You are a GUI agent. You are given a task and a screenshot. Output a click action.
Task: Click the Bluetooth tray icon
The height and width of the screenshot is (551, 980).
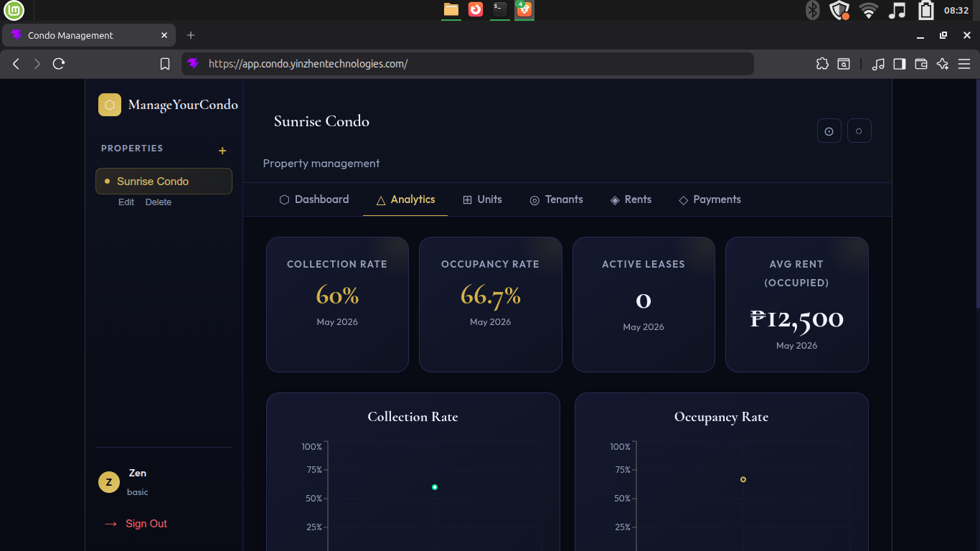(x=812, y=10)
